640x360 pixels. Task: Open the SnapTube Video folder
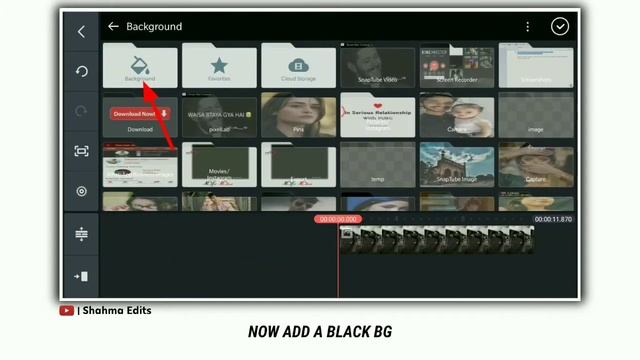pos(378,65)
